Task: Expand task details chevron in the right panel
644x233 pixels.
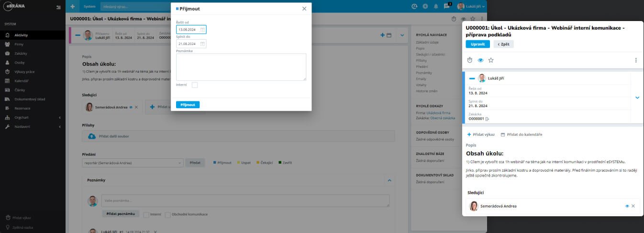Action: coord(637,98)
